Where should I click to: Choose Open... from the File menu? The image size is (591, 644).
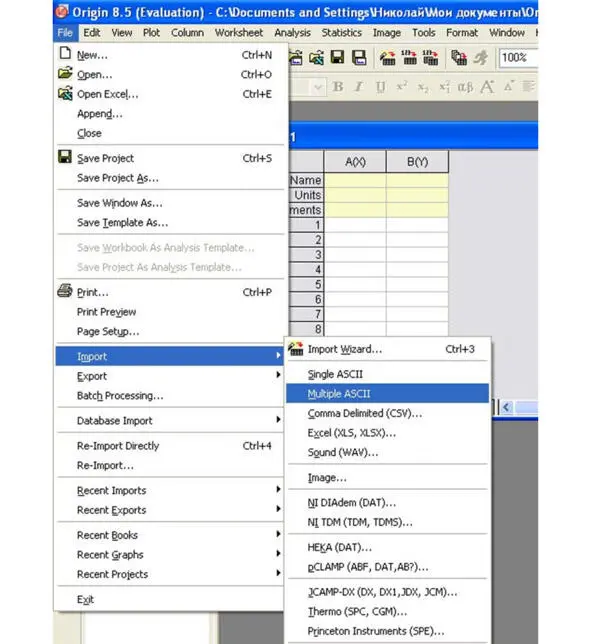pos(170,74)
